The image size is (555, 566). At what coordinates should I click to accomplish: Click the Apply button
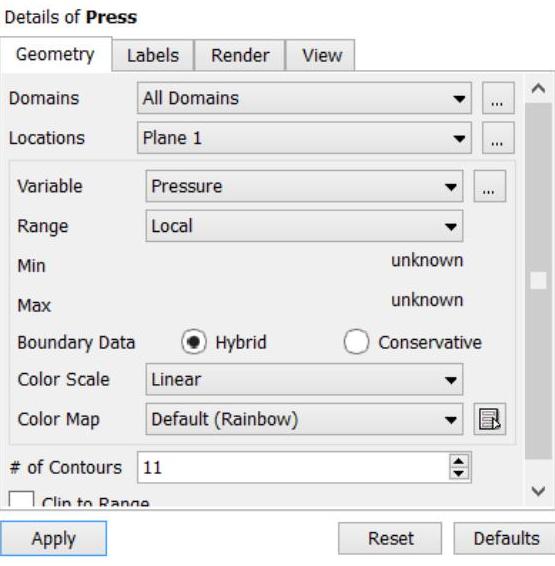[x=53, y=539]
